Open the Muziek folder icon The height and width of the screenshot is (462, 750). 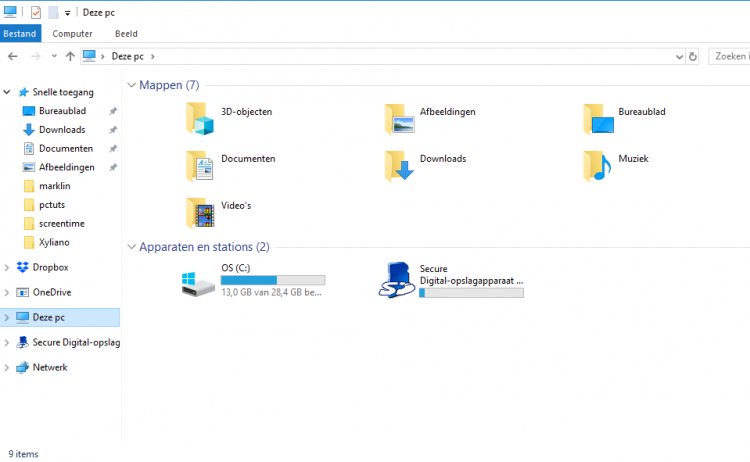(x=598, y=165)
